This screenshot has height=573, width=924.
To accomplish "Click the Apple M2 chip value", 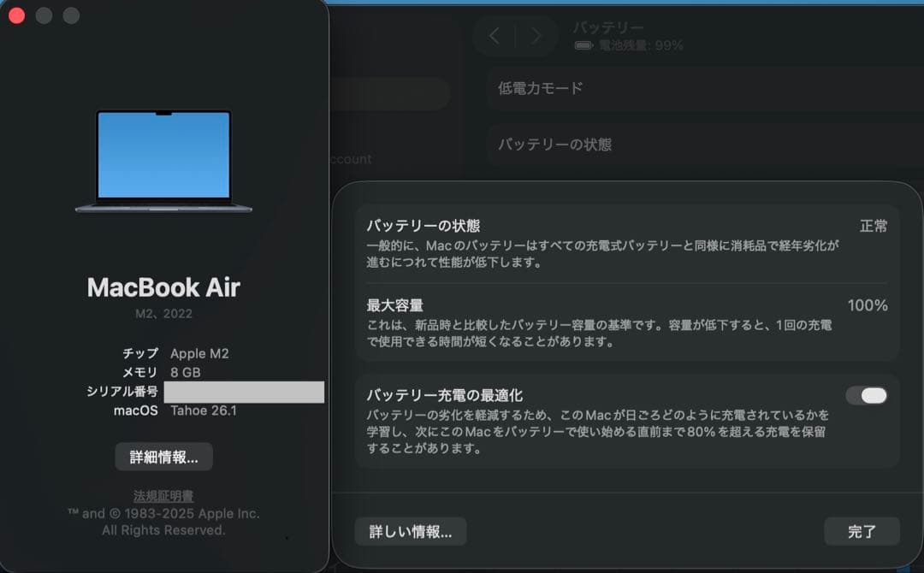I will tap(199, 353).
